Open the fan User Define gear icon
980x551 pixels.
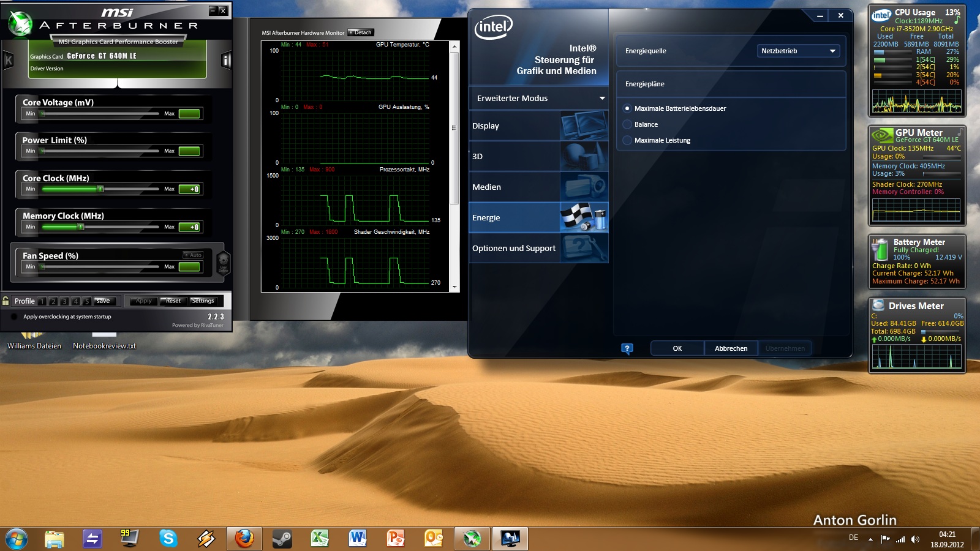tap(224, 261)
